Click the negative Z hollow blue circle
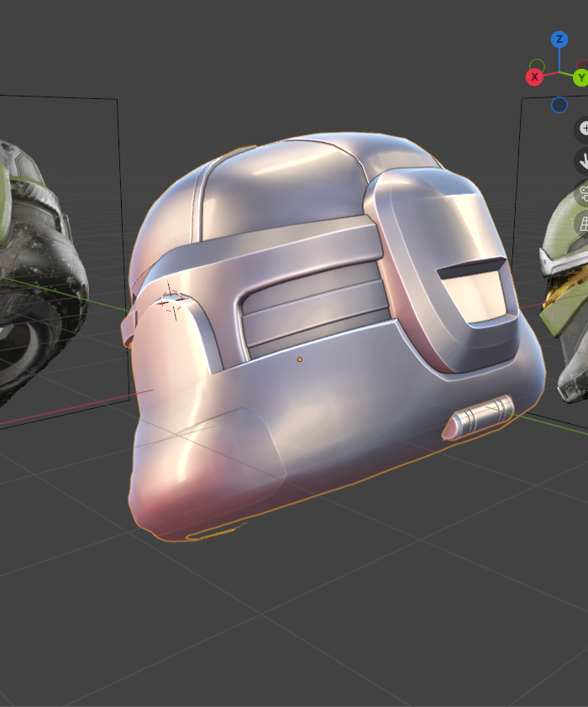 (x=559, y=105)
